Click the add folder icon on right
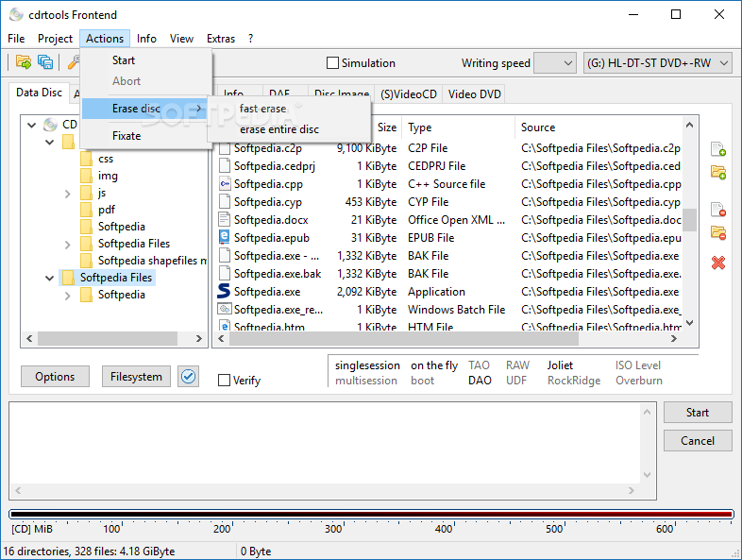The width and height of the screenshot is (742, 560). coord(718,172)
